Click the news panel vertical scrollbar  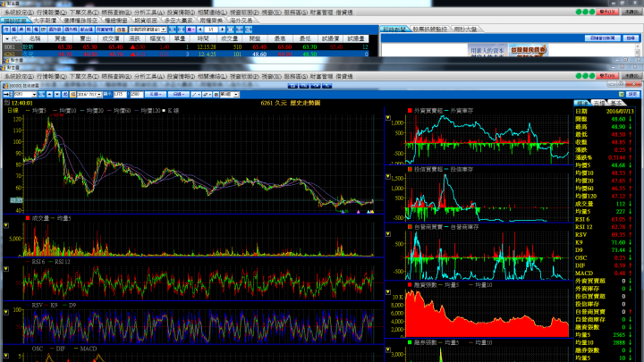638,50
